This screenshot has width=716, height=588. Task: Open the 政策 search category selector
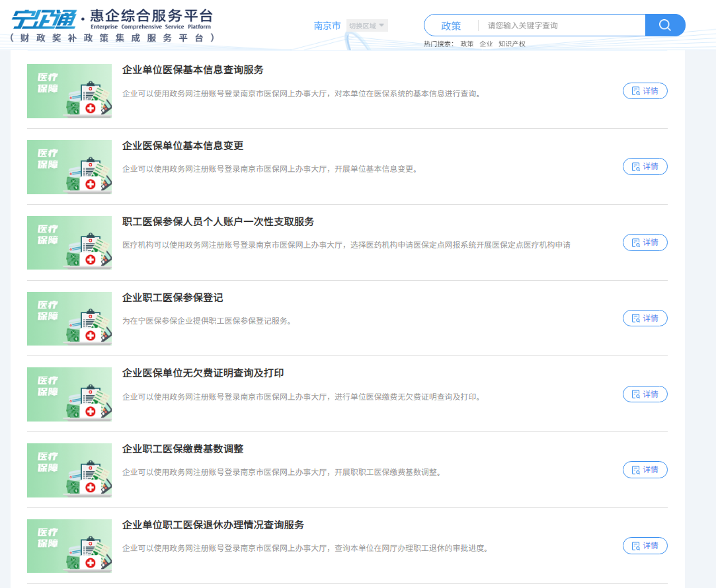[x=451, y=26]
